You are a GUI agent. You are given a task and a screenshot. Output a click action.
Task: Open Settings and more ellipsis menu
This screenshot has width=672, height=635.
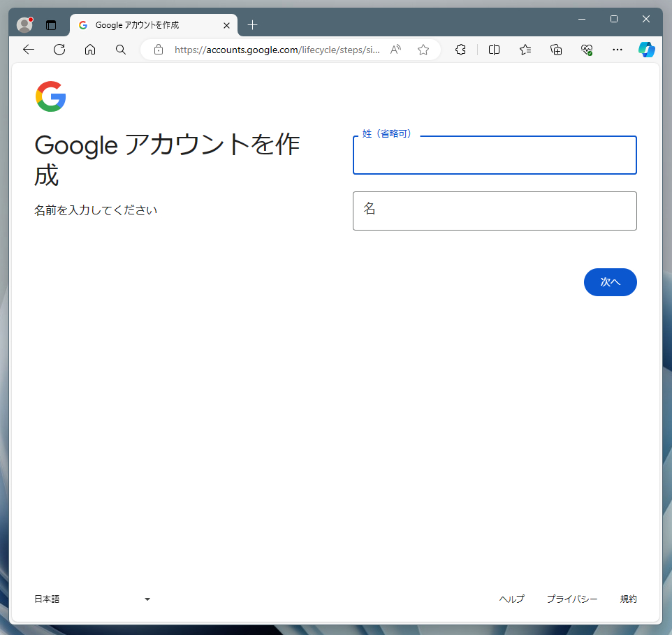617,50
